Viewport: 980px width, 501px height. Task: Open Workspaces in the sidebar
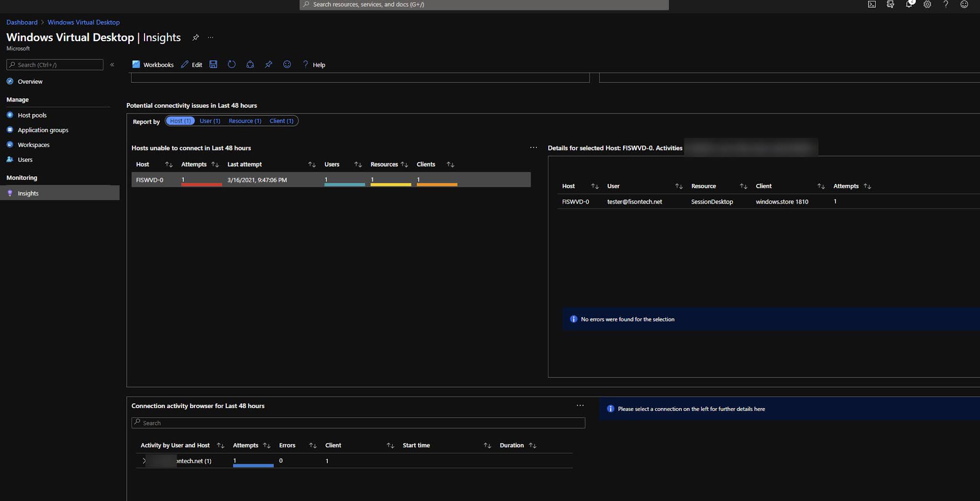pos(33,145)
